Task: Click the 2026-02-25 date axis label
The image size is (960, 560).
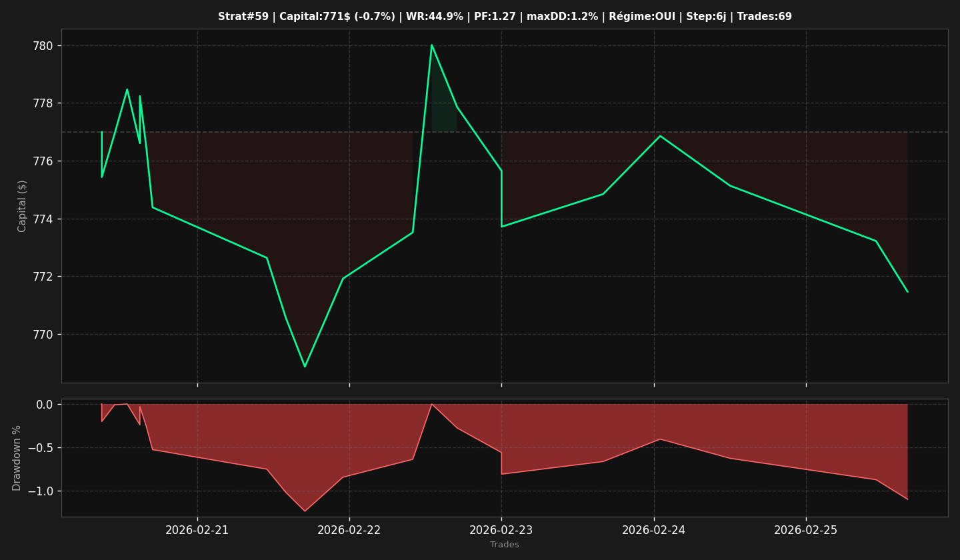Action: coord(806,530)
